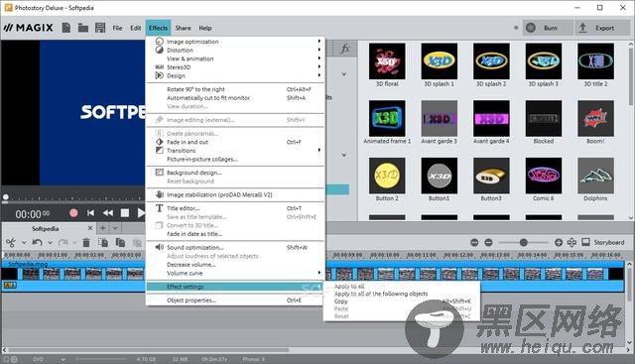Screen dimensions: 635x364
Task: Click the undo arrow icon
Action: click(38, 243)
